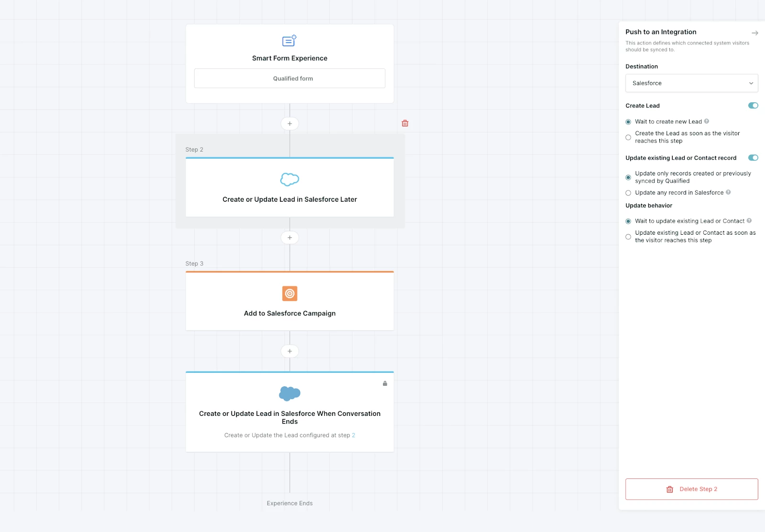Click the outlined Salesforce cloud icon in Step 2
Viewport: 765px width, 532px height.
click(x=290, y=179)
